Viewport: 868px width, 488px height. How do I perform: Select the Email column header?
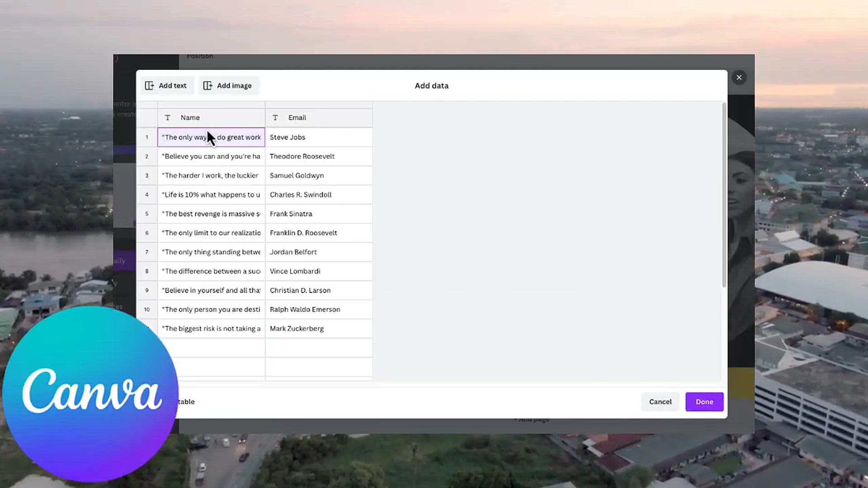(x=319, y=117)
